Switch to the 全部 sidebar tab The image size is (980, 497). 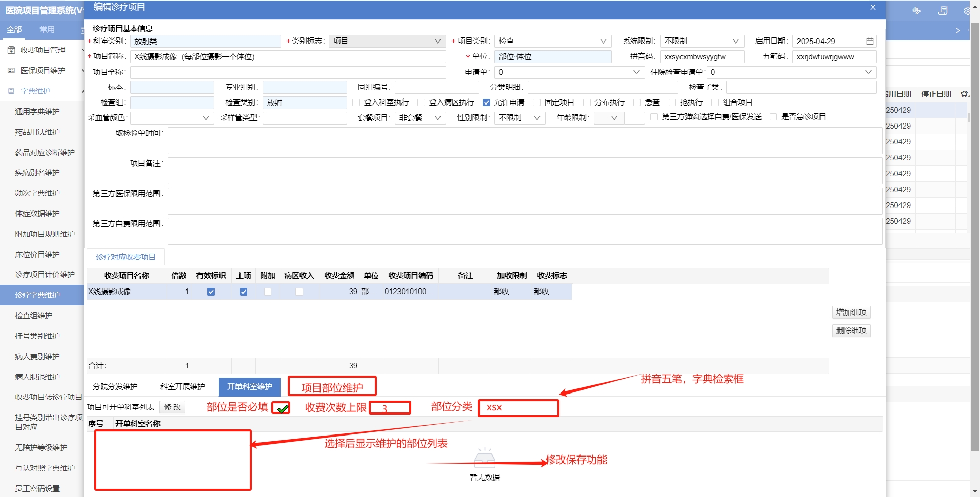(14, 30)
